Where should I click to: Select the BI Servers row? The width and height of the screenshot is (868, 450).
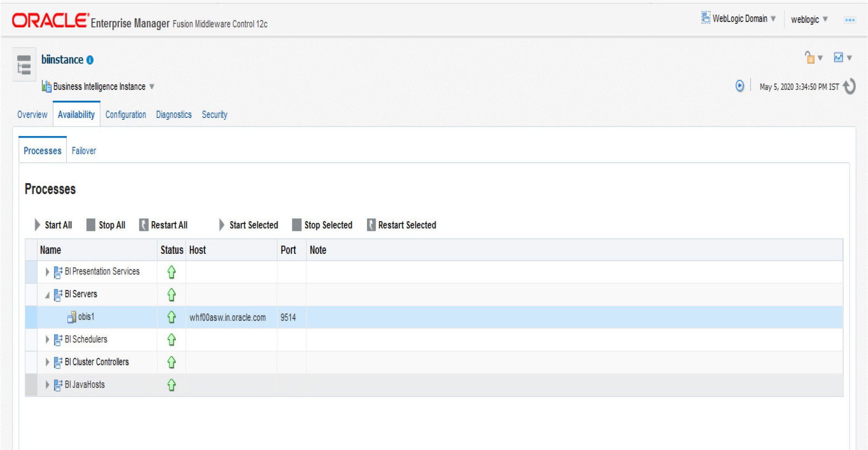pos(434,295)
